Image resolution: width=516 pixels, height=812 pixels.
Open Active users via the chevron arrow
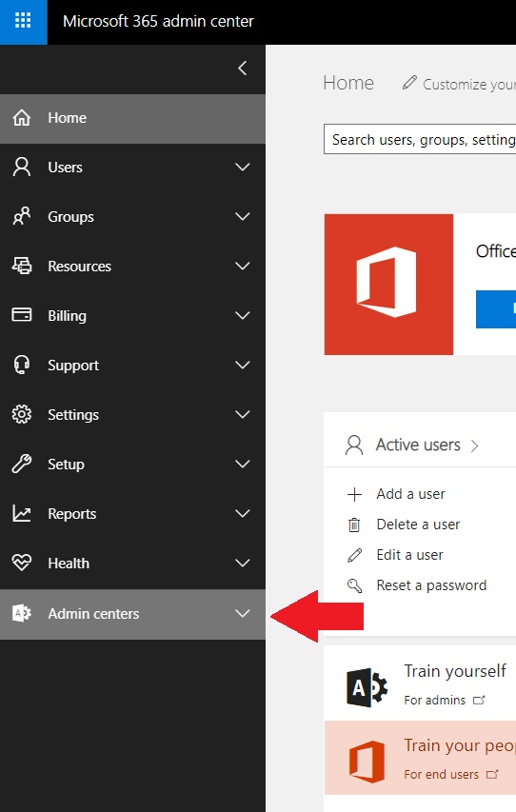coord(474,446)
